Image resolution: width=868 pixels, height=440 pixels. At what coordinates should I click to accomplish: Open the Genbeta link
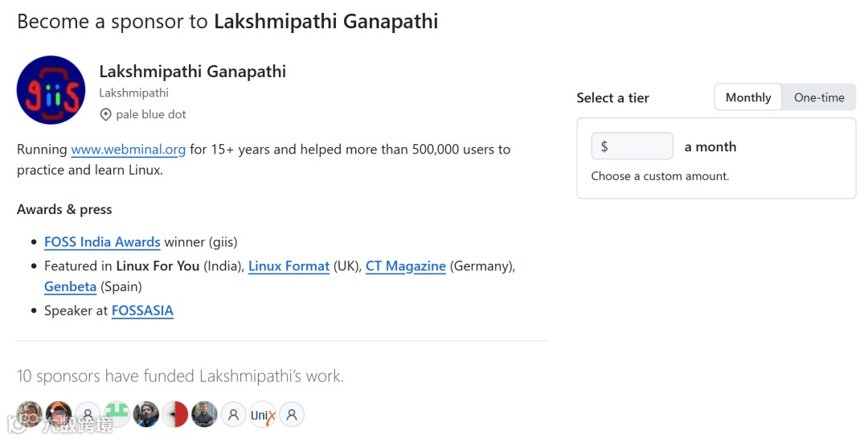click(x=70, y=287)
